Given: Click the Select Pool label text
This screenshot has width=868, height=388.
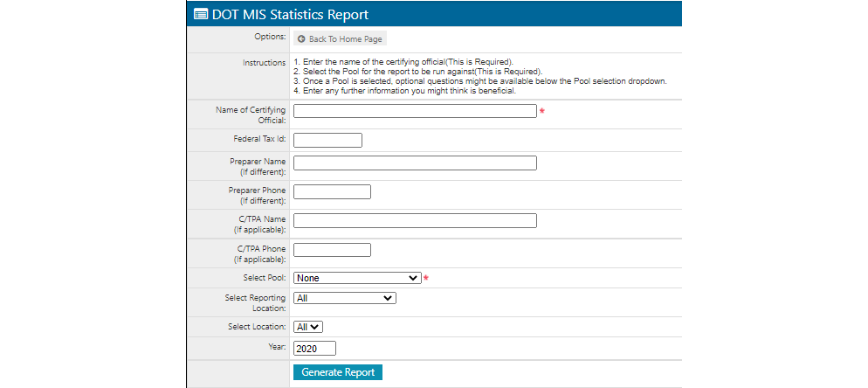Looking at the screenshot, I should click(x=264, y=278).
